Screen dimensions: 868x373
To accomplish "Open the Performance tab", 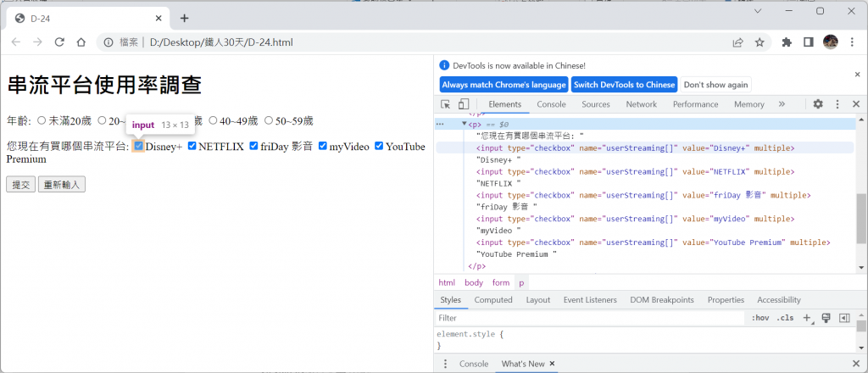I will (695, 104).
